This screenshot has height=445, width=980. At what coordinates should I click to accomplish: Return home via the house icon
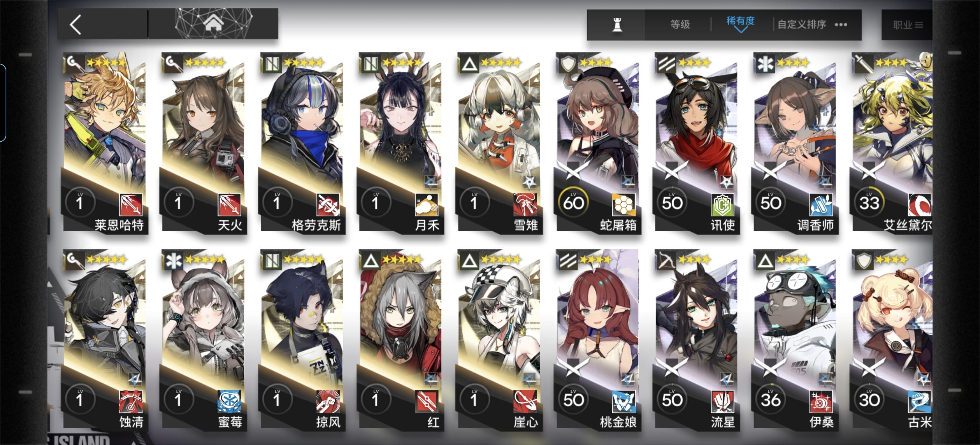click(213, 24)
